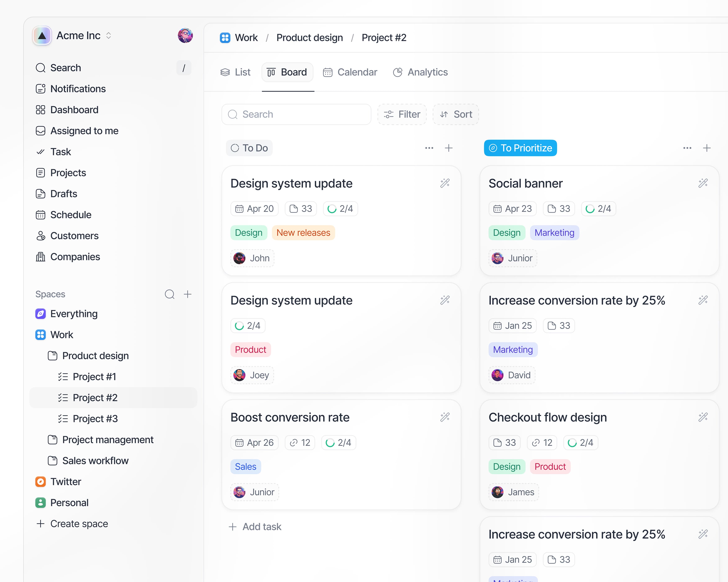Search spaces using the magnifier icon
728x582 pixels.
click(x=169, y=294)
